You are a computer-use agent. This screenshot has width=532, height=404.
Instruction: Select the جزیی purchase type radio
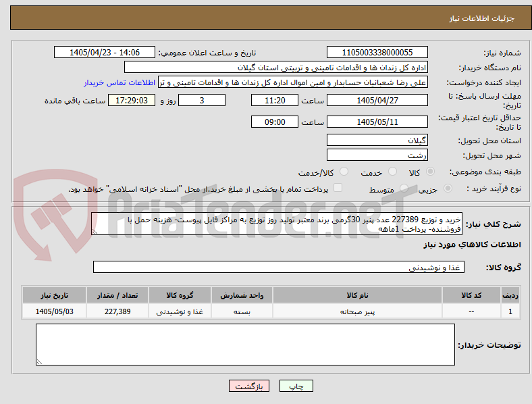tap(448, 188)
